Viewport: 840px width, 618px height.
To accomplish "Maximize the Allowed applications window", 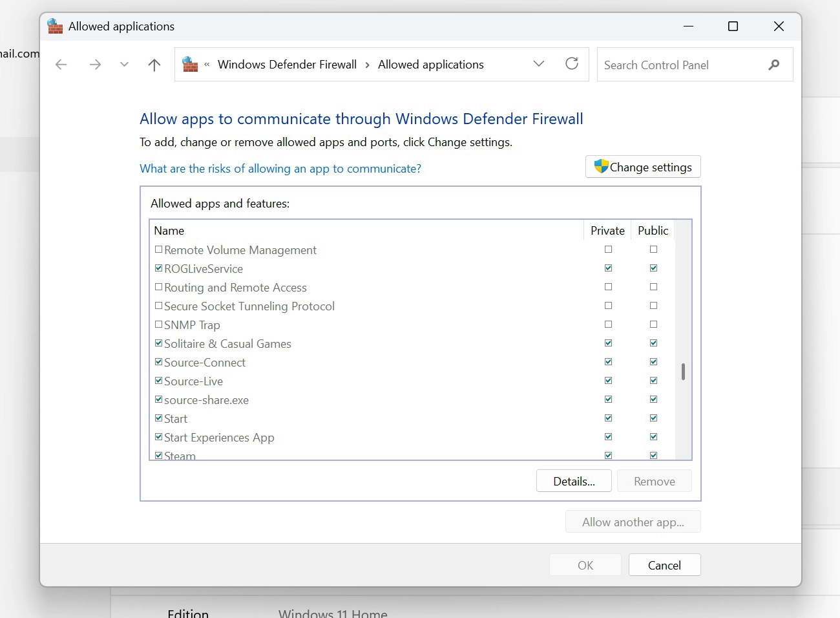I will coord(733,27).
